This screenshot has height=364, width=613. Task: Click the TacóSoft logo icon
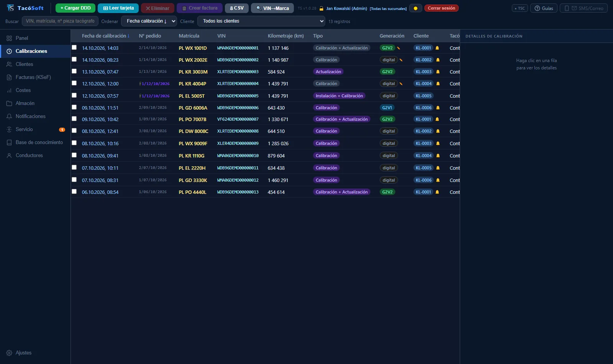click(10, 8)
